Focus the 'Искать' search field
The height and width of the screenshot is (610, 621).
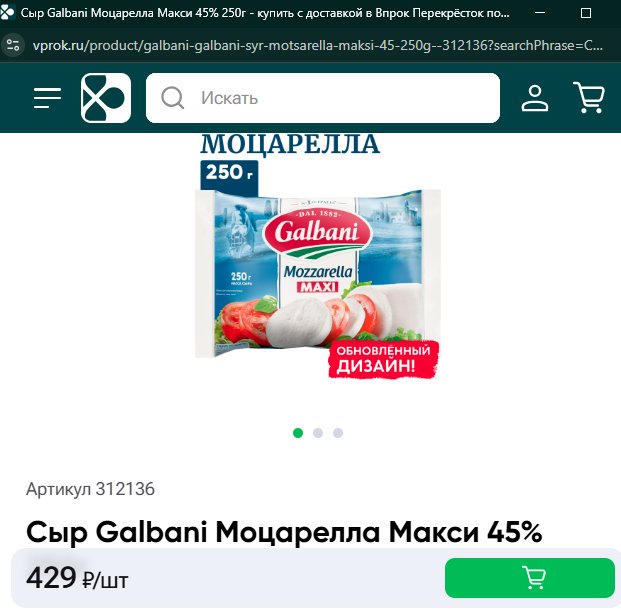[x=323, y=98]
